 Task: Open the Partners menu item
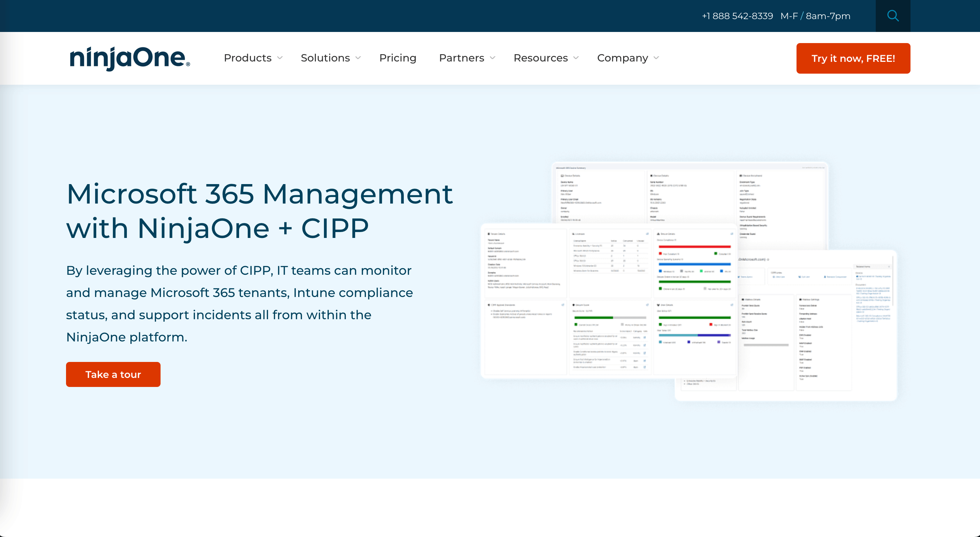[x=461, y=58]
